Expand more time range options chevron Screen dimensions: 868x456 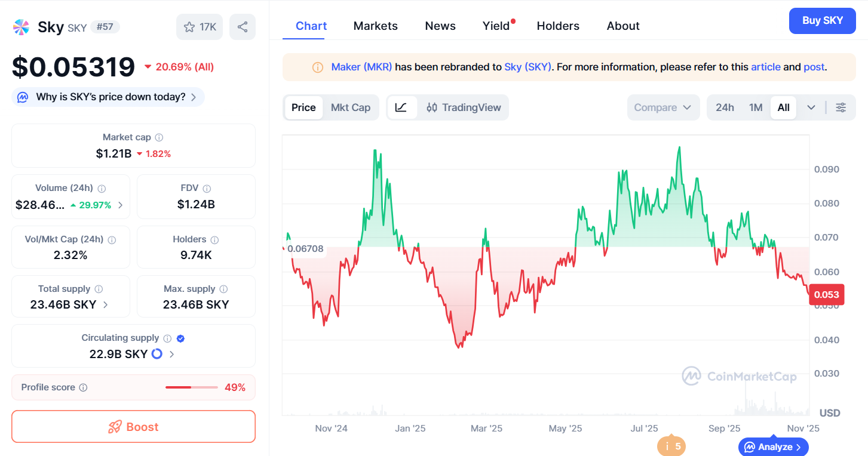point(811,107)
